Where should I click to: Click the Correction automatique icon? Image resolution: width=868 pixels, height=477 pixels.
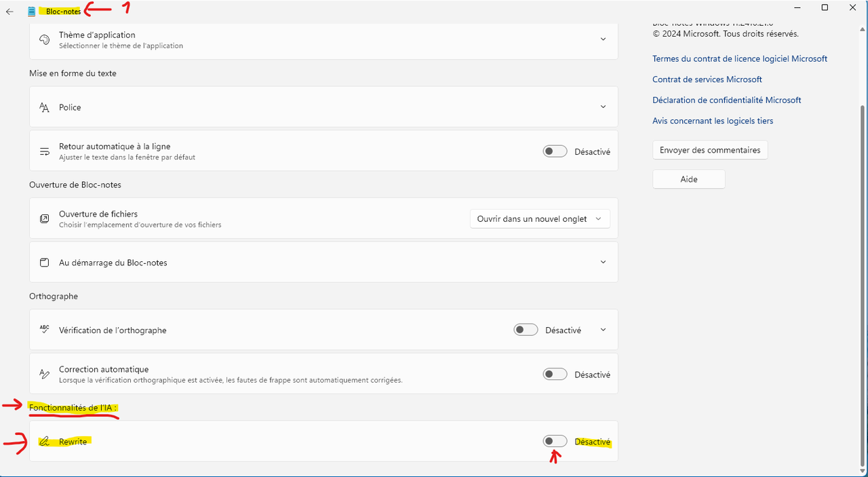[45, 374]
